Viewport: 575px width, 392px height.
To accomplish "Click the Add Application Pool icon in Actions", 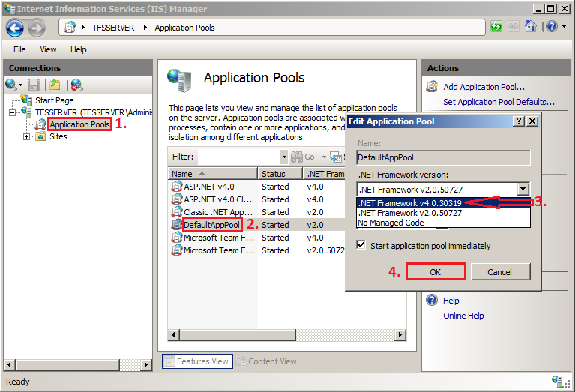I will [432, 86].
